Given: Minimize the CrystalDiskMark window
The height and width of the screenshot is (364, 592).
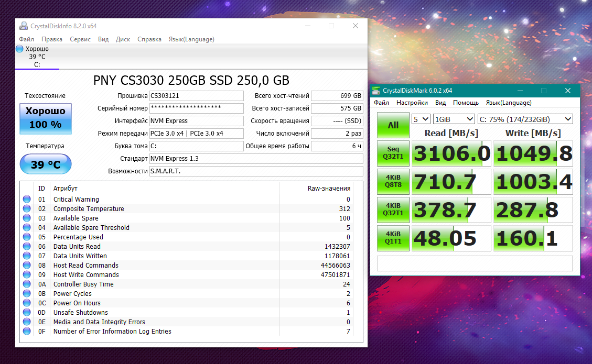Looking at the screenshot, I should [520, 91].
